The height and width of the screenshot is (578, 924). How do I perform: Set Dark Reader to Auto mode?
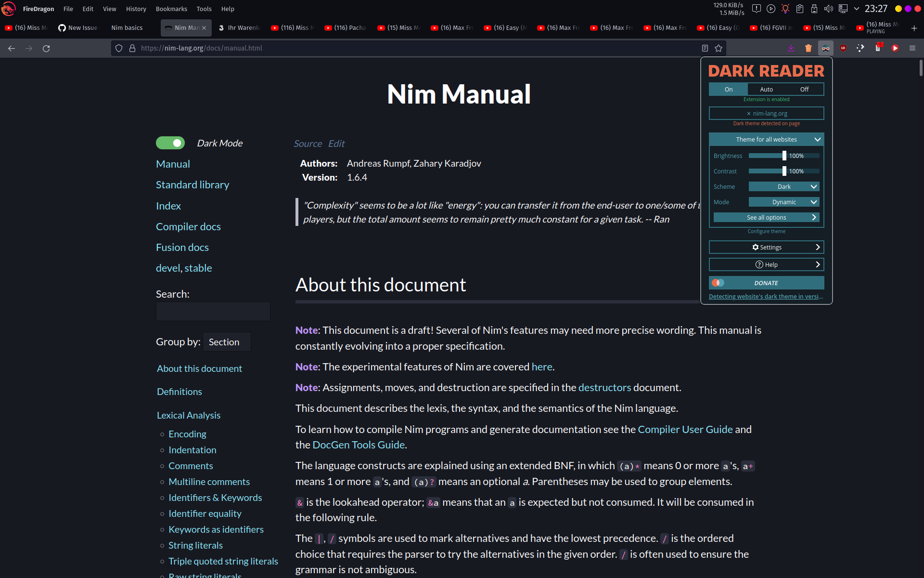pos(766,89)
